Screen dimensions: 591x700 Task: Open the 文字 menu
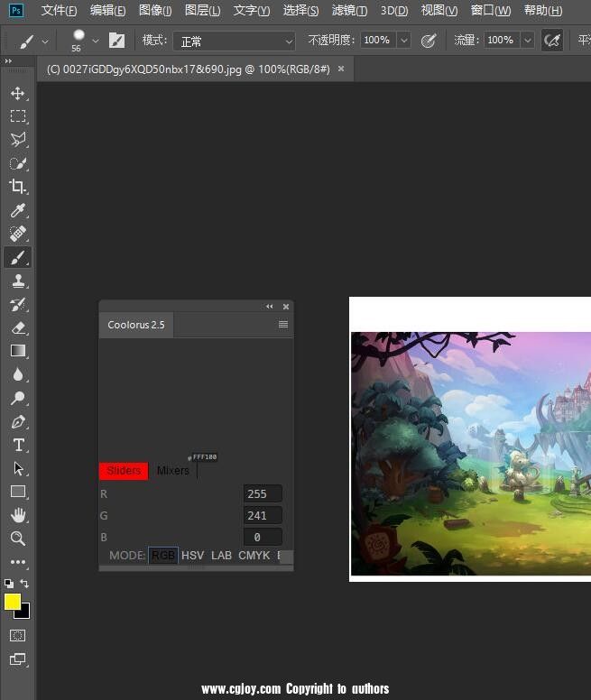[252, 10]
